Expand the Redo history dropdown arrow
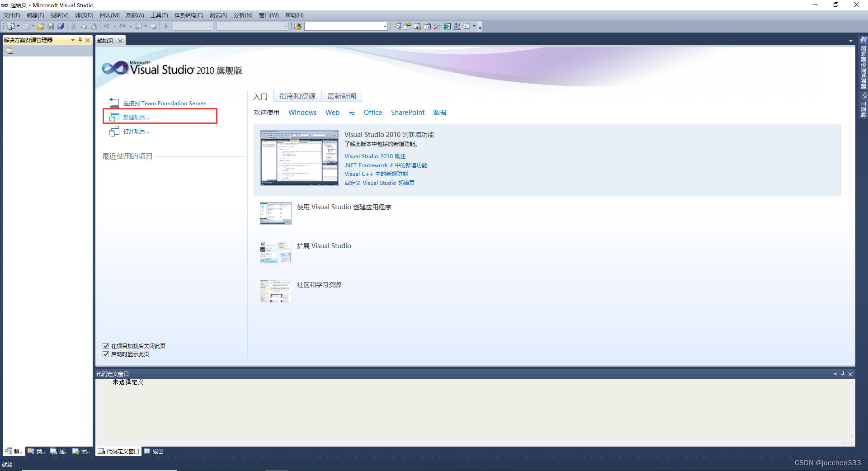This screenshot has height=471, width=868. pyautogui.click(x=130, y=26)
